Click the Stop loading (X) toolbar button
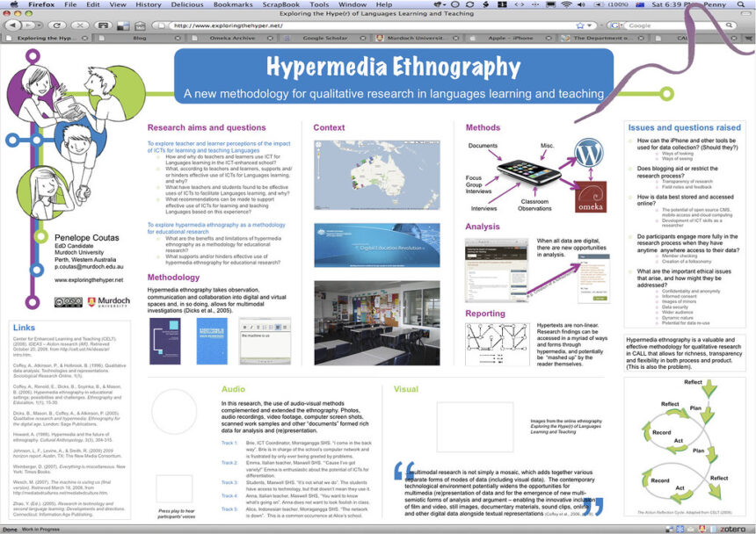The height and width of the screenshot is (534, 756). point(80,25)
